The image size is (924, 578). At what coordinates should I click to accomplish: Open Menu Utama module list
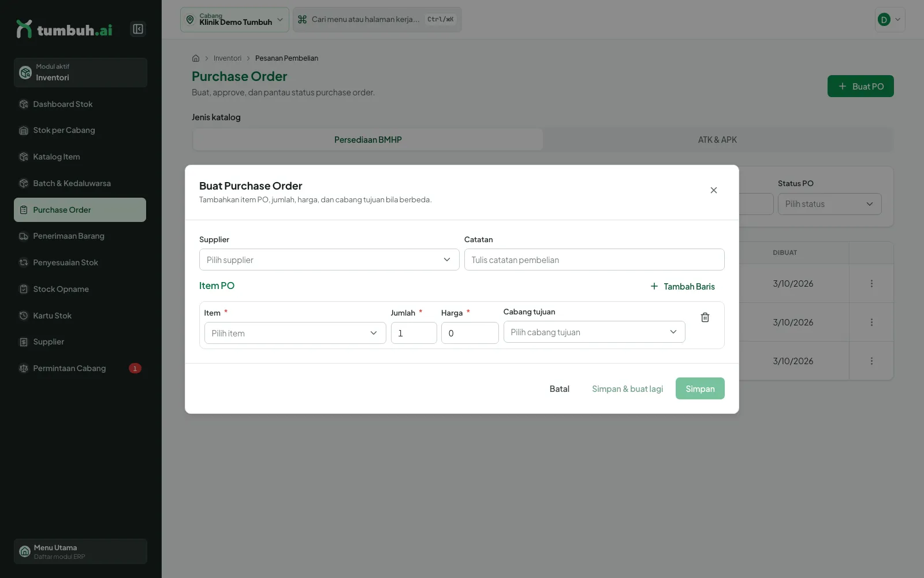tap(80, 551)
